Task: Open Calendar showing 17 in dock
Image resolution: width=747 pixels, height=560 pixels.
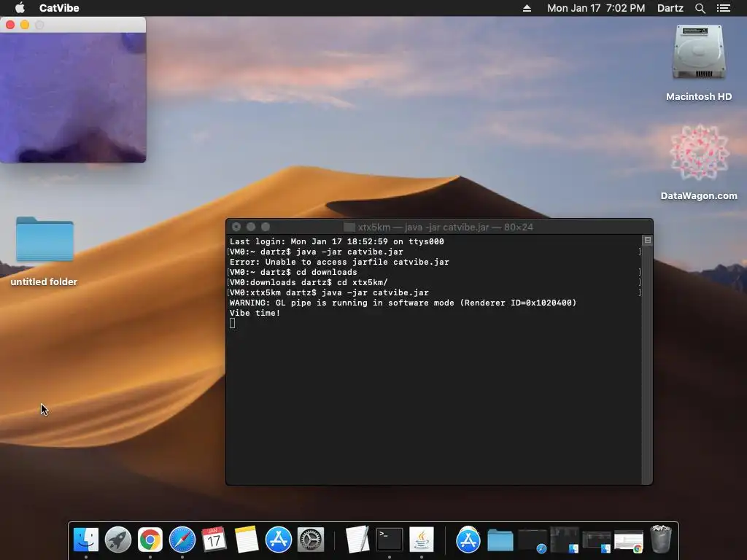Action: (x=214, y=540)
